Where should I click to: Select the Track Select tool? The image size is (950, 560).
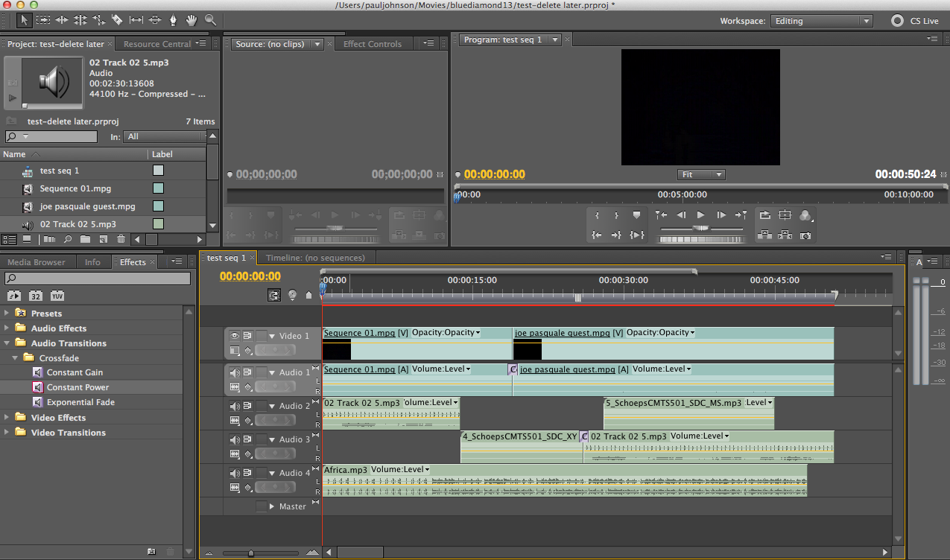click(x=43, y=20)
